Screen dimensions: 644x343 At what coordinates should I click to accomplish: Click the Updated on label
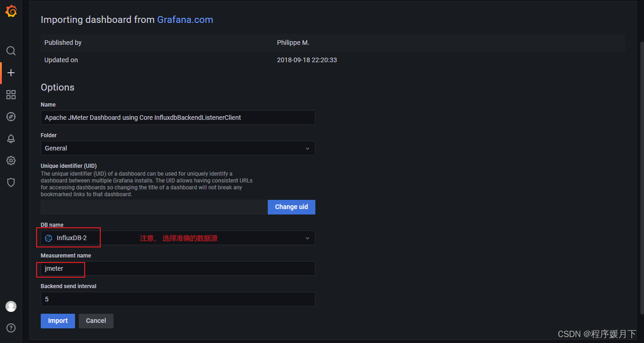coord(61,60)
